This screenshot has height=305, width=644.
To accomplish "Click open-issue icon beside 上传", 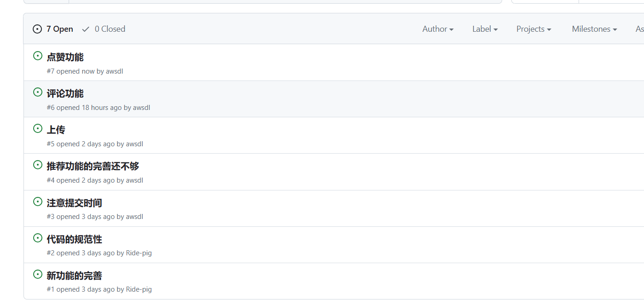I will pyautogui.click(x=38, y=128).
